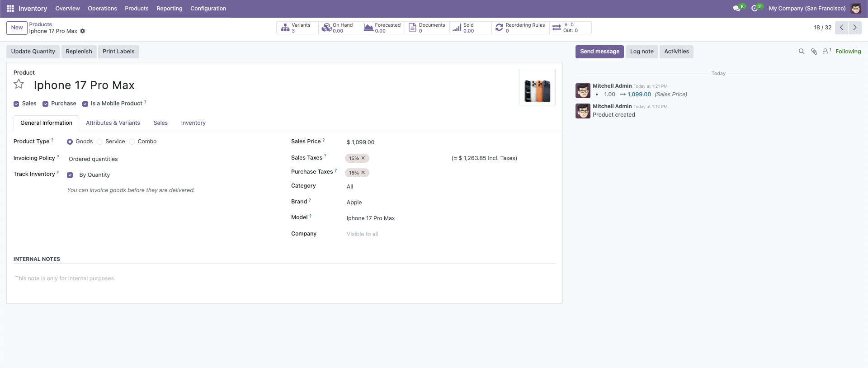Click the Send message button
868x368 pixels.
(599, 52)
